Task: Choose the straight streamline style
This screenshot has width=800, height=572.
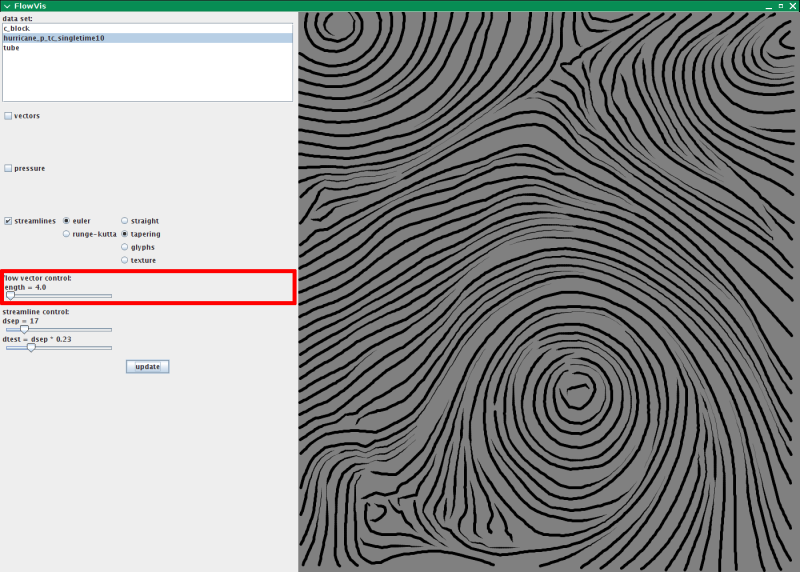Action: 125,221
